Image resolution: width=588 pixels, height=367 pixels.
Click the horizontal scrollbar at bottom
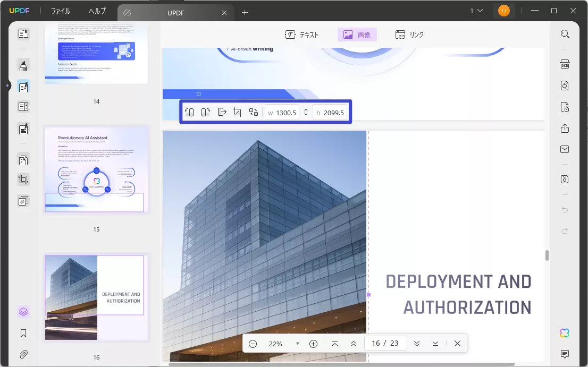pyautogui.click(x=341, y=364)
